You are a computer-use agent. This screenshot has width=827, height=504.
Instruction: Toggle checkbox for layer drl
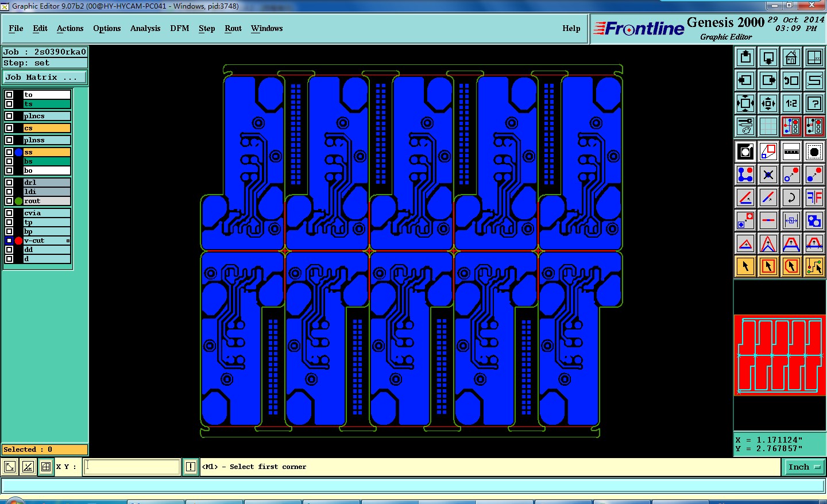click(9, 183)
